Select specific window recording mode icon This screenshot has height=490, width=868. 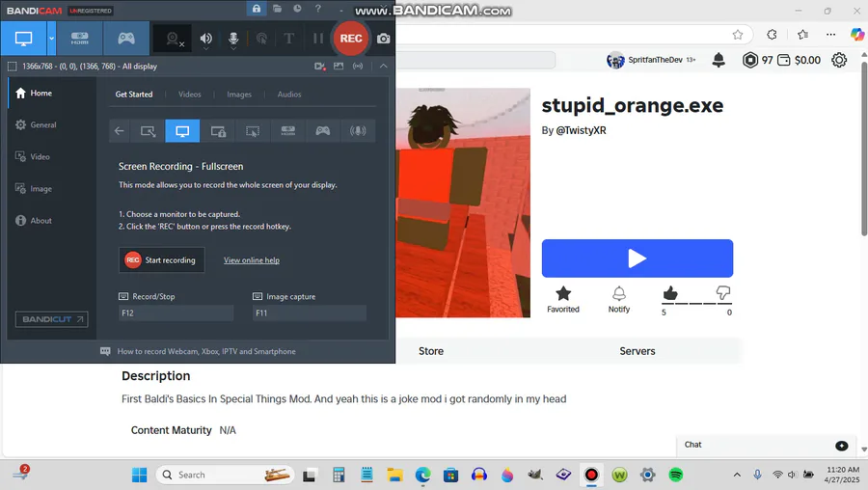pyautogui.click(x=218, y=131)
